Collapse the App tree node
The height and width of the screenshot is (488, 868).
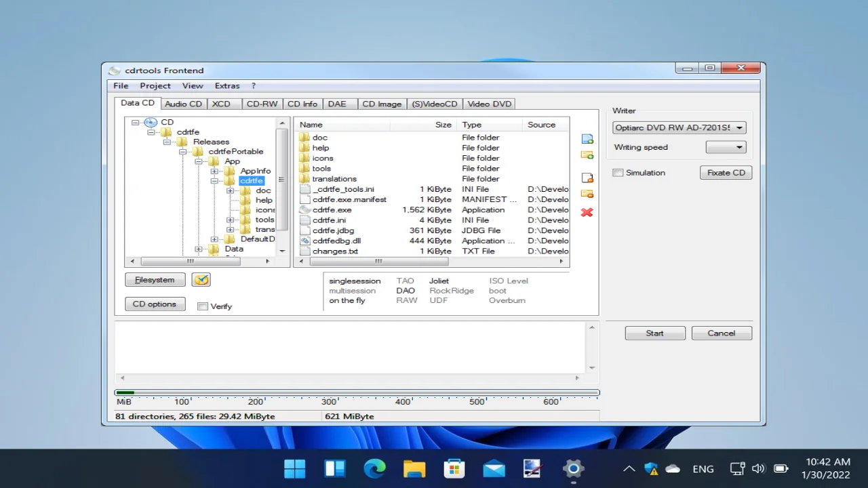[x=198, y=161]
